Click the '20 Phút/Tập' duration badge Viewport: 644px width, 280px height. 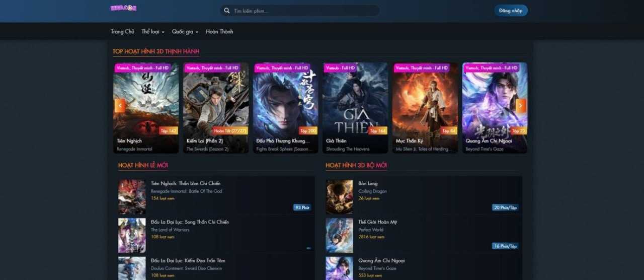505,207
